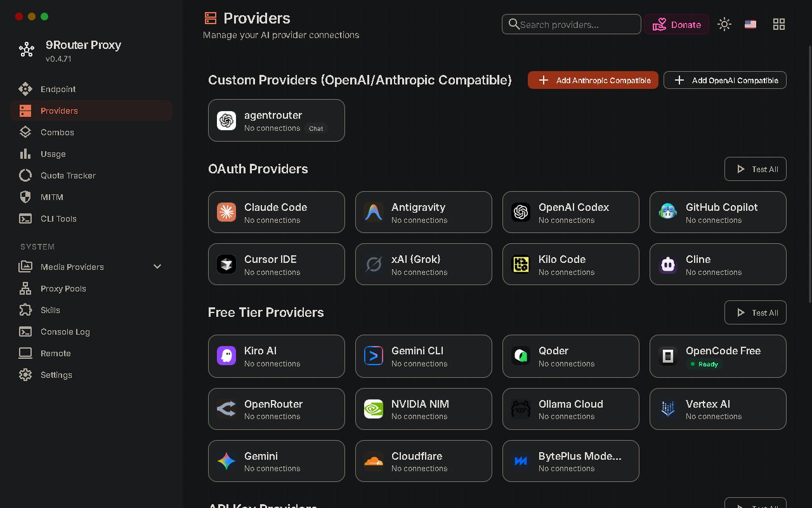Screen dimensions: 812x508
Task: Click the Search providers input field
Action: coord(572,24)
